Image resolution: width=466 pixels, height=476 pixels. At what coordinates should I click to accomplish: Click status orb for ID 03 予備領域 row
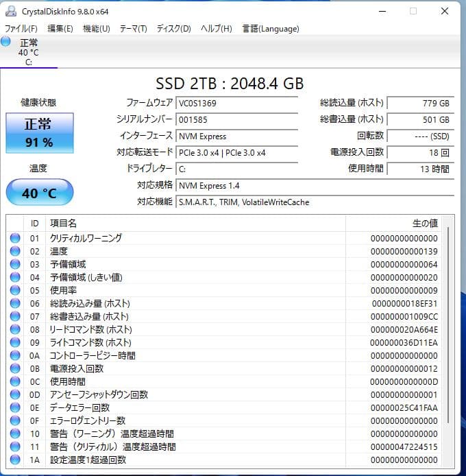pos(15,264)
